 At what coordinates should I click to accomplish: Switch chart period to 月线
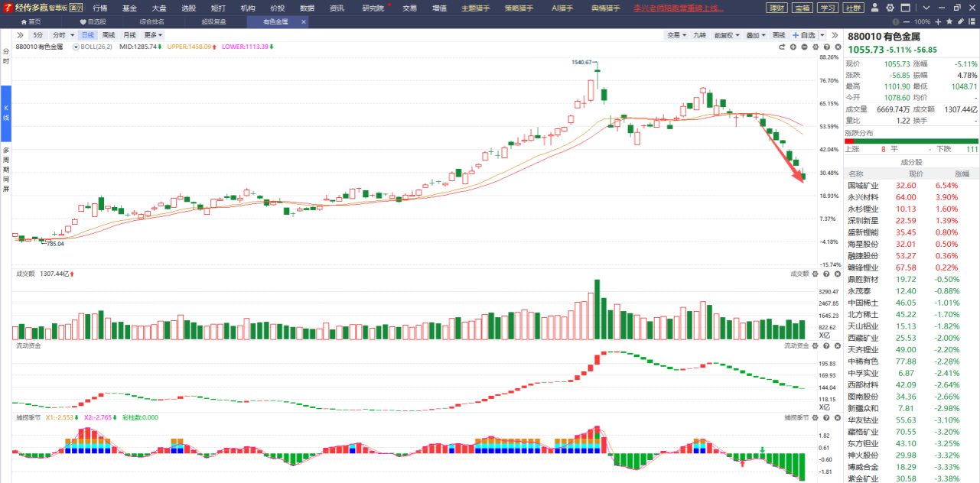coord(129,35)
